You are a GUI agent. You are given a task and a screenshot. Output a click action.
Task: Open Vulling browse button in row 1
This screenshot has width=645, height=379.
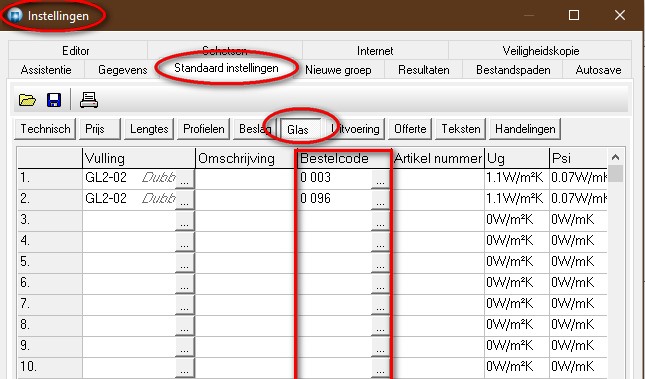pyautogui.click(x=185, y=180)
